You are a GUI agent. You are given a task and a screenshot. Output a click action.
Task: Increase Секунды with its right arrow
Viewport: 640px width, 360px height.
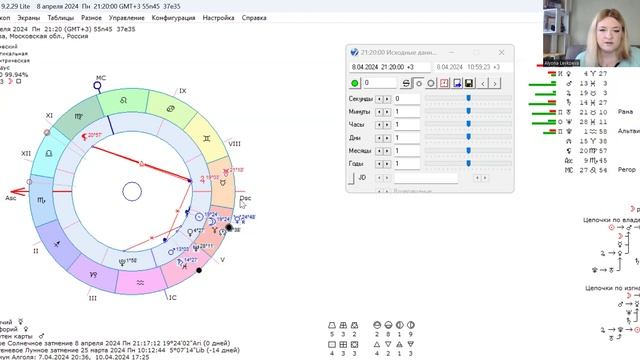(x=387, y=99)
